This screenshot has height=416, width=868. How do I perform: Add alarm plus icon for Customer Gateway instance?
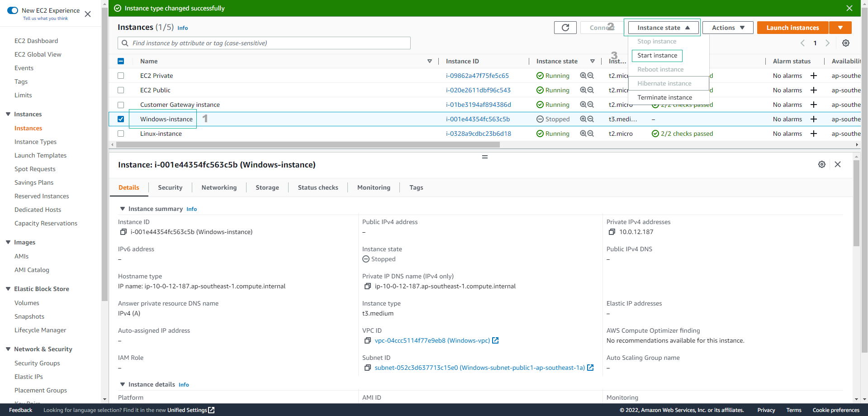click(x=813, y=105)
